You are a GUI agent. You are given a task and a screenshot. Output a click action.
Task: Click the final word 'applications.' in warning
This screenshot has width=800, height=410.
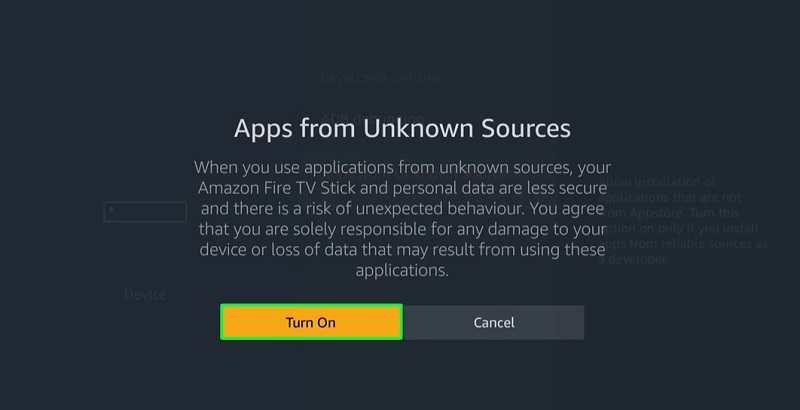coord(402,270)
